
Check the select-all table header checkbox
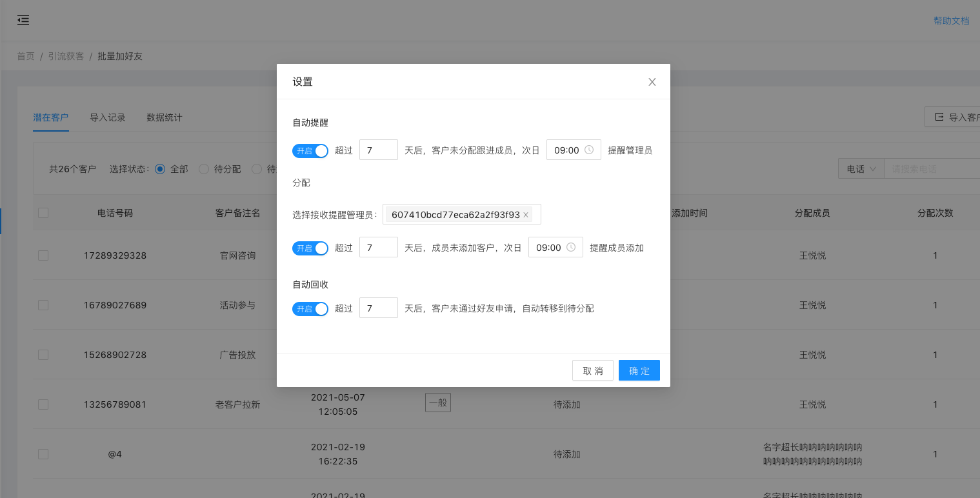pyautogui.click(x=43, y=213)
